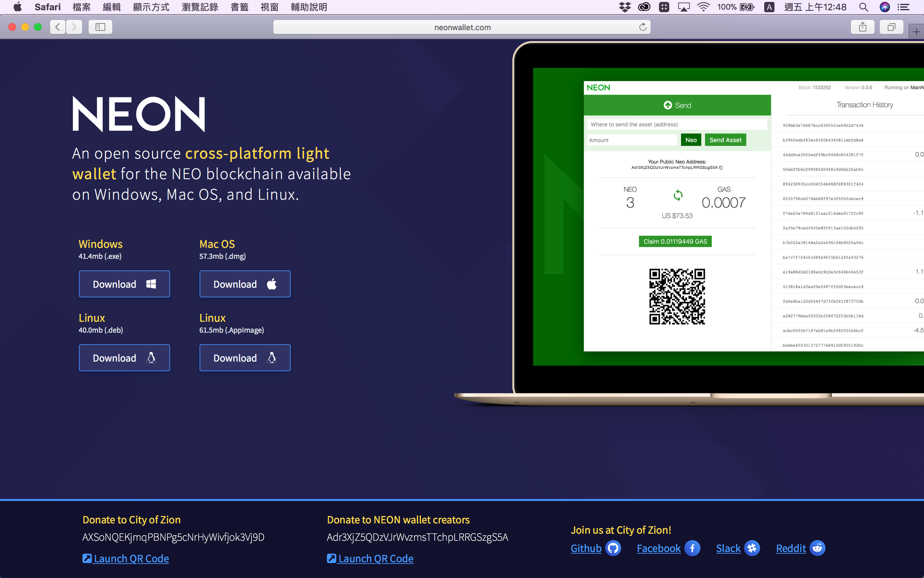Click the Reddit alien icon

coord(817,548)
